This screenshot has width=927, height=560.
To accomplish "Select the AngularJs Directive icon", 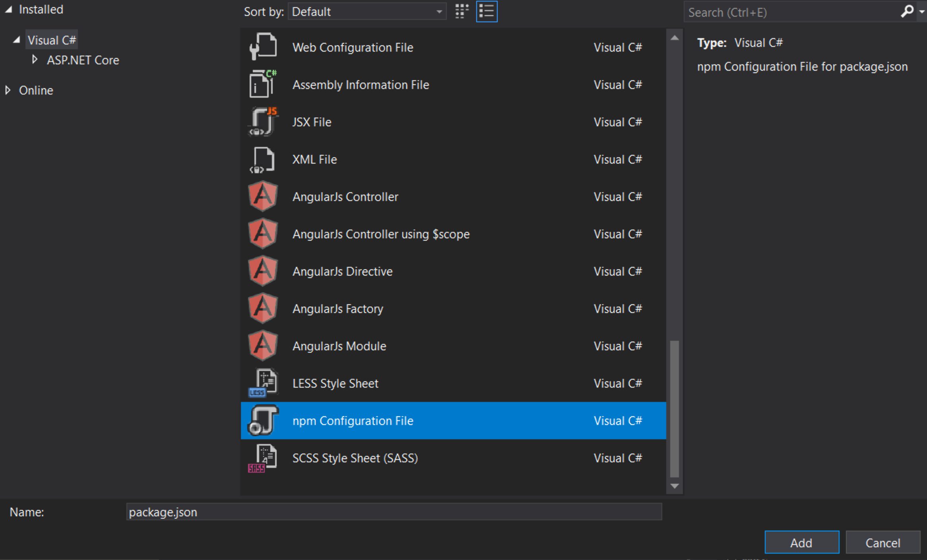I will point(262,271).
